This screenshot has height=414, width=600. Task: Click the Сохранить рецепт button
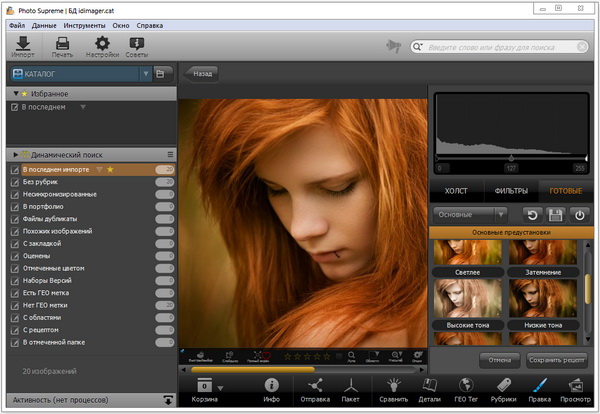click(x=556, y=360)
